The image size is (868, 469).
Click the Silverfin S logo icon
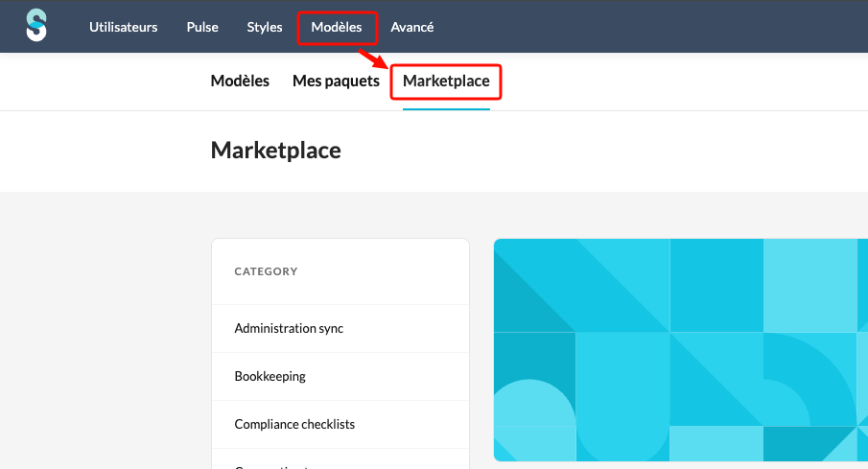(x=36, y=26)
